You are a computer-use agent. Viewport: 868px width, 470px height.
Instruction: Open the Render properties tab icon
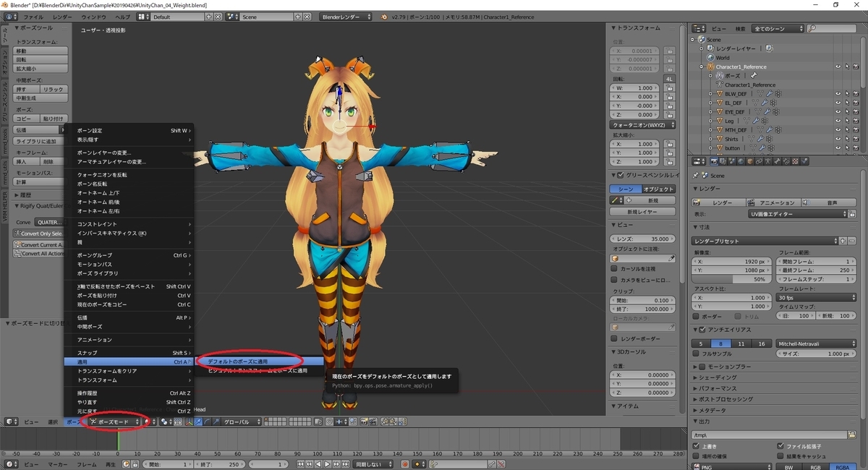tap(714, 161)
